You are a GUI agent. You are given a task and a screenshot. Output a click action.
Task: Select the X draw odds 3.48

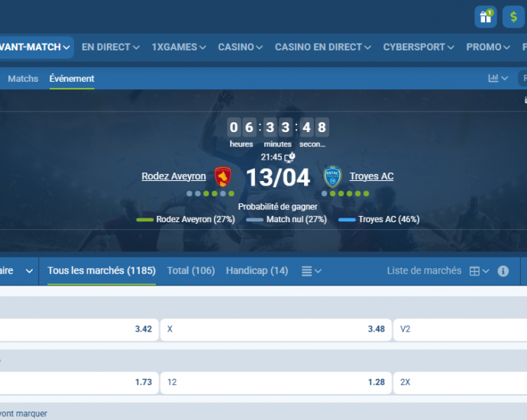[275, 329]
